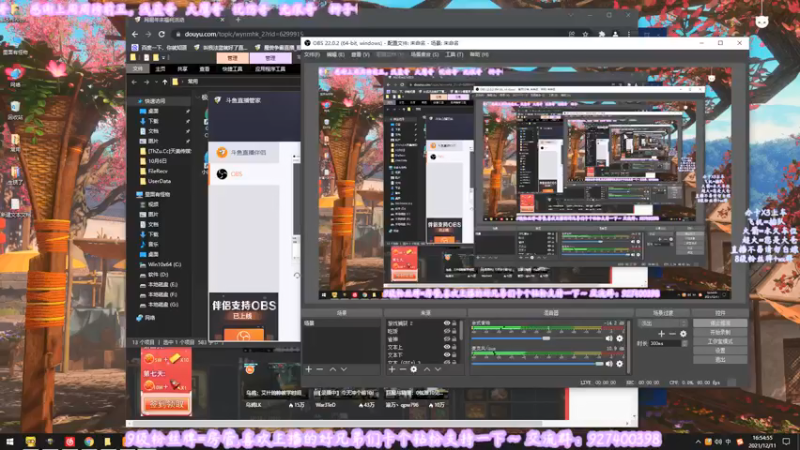This screenshot has width=800, height=450.
Task: Toggle visibility of 文本上 source
Action: [x=447, y=347]
